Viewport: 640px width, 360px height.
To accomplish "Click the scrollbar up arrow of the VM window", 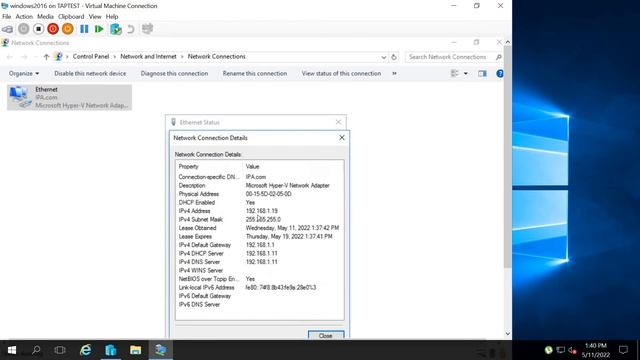I will click(x=508, y=42).
